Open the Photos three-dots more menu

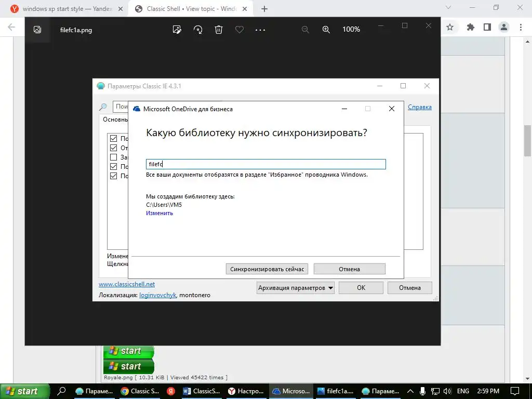260,30
